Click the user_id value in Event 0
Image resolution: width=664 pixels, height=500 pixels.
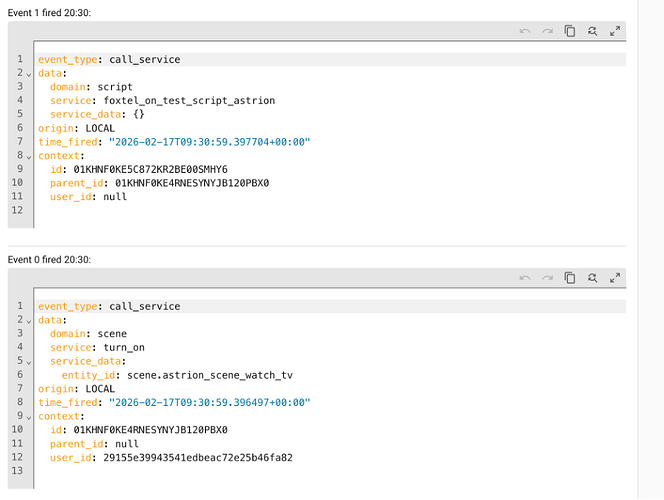coord(197,458)
